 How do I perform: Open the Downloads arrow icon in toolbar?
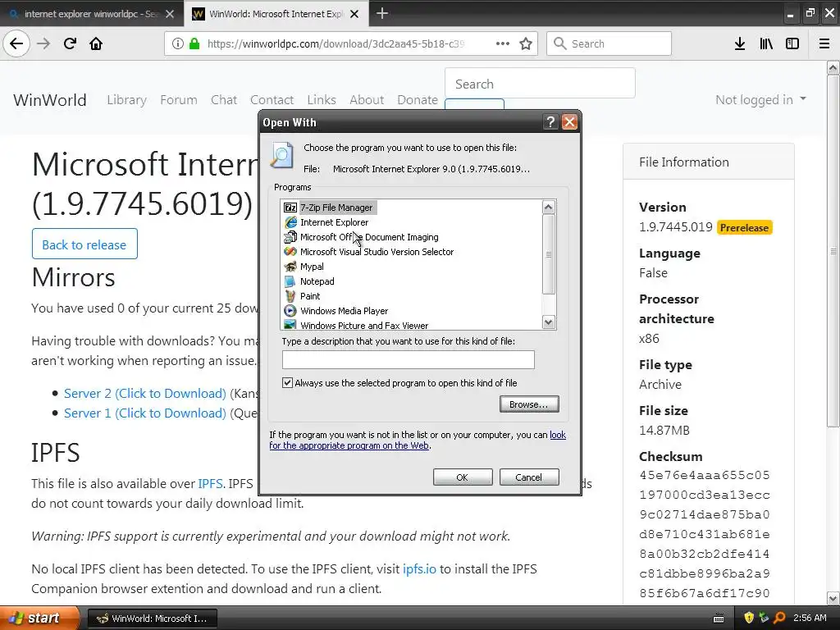tap(740, 43)
